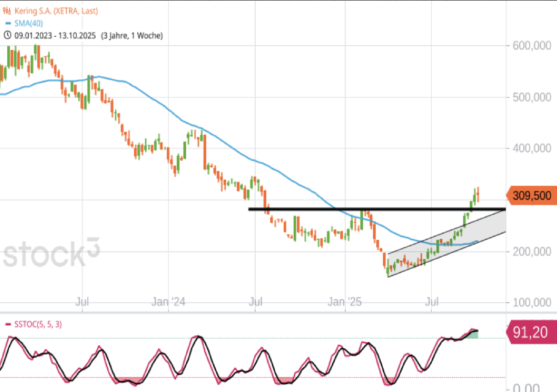Click the 09.01.2023 - 13.10.2025 date range text
The height and width of the screenshot is (392, 557).
55,35
